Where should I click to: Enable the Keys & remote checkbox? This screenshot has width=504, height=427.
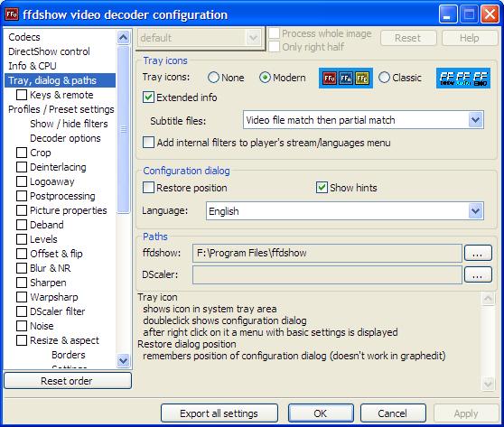(x=22, y=95)
